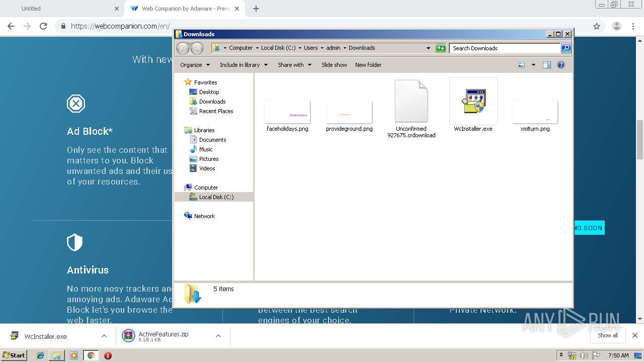Viewport: 644px width, 362px height.
Task: Open the Chrome three-dot menu
Action: pyautogui.click(x=633, y=26)
